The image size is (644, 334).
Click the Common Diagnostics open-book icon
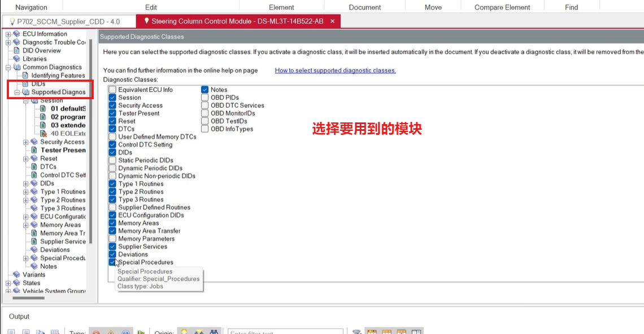(16, 67)
